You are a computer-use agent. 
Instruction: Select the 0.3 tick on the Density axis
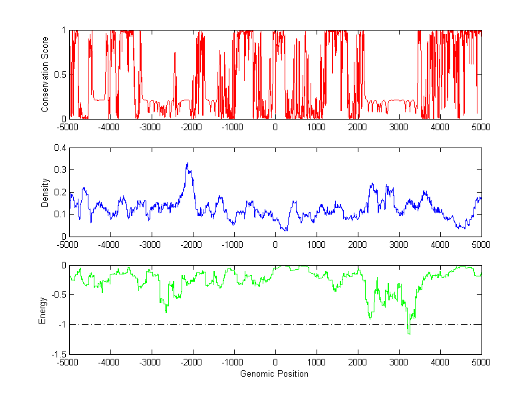coord(60,170)
